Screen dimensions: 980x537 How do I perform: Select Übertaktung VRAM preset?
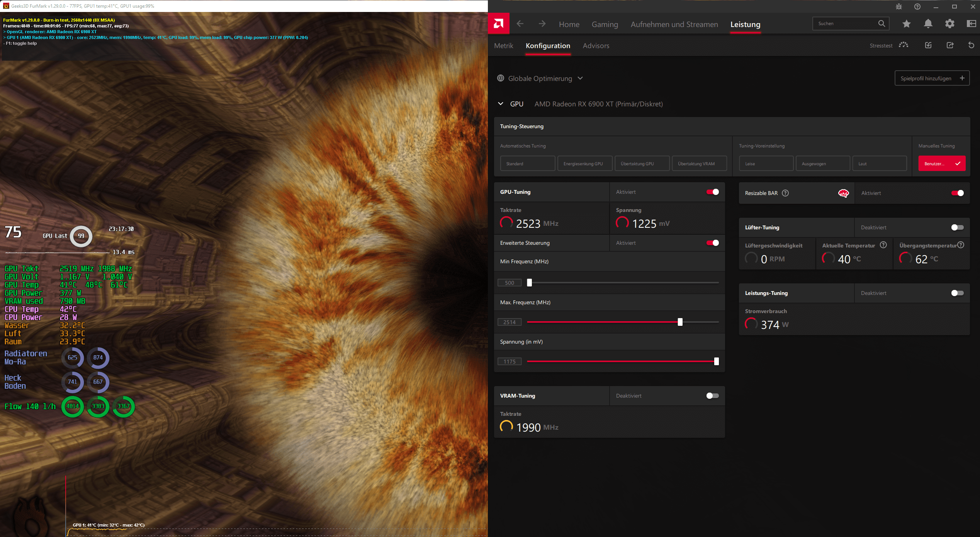click(x=699, y=164)
